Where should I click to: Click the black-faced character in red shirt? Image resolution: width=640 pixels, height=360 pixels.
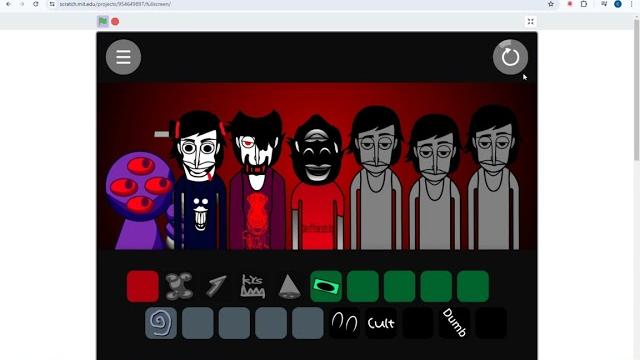(x=318, y=182)
